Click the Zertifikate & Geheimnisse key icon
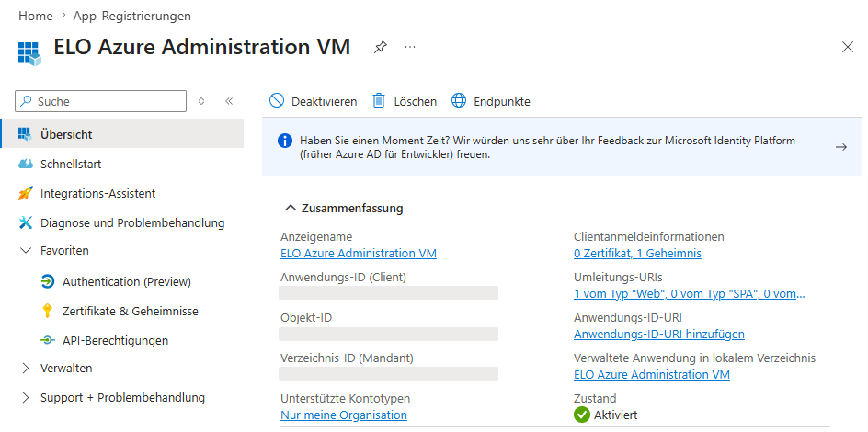 (x=48, y=311)
